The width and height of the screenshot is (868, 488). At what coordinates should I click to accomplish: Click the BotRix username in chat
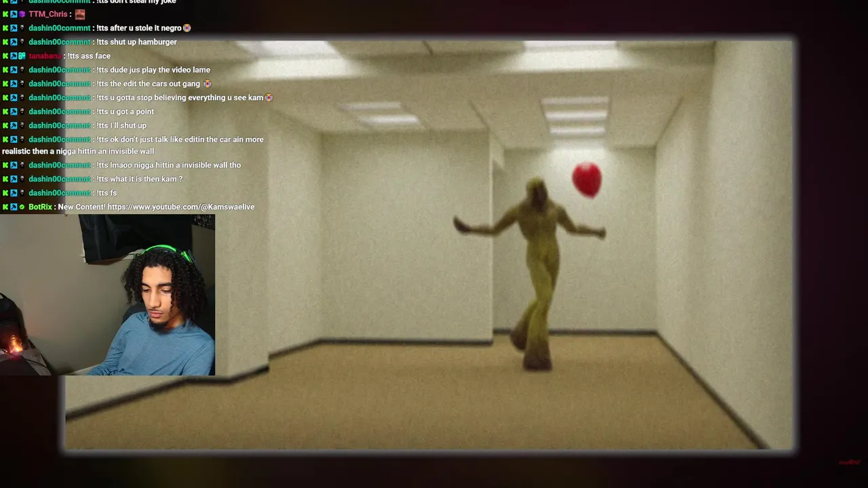click(40, 207)
